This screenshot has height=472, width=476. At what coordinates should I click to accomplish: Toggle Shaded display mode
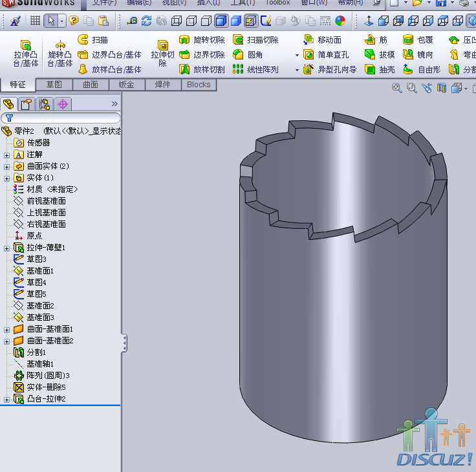pos(236,21)
